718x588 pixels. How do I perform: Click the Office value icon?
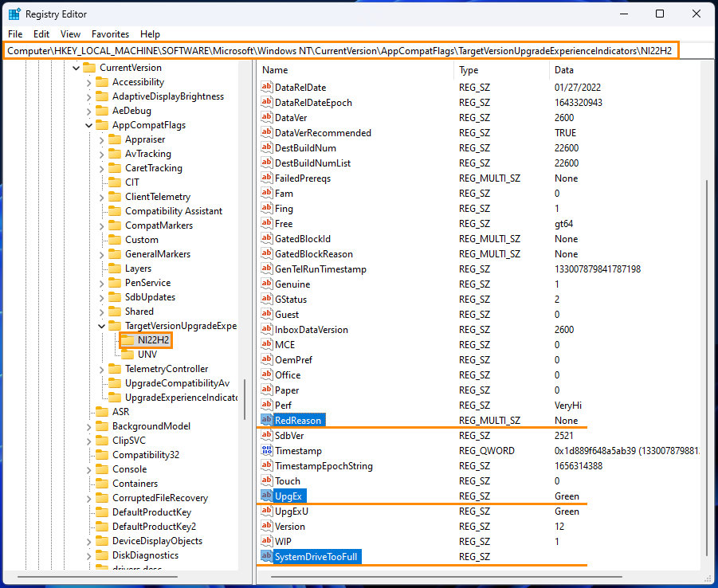pos(266,374)
